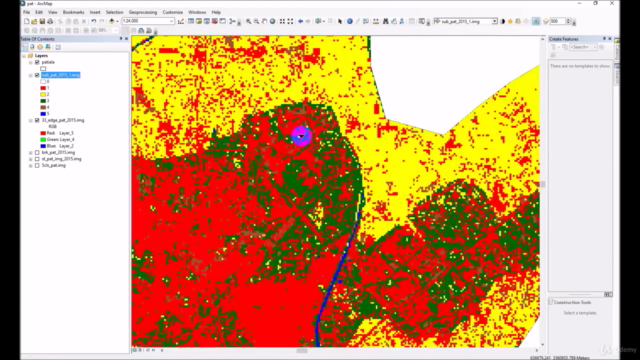
Task: Expand the brk_pat_2015.img layer
Action: click(x=31, y=153)
